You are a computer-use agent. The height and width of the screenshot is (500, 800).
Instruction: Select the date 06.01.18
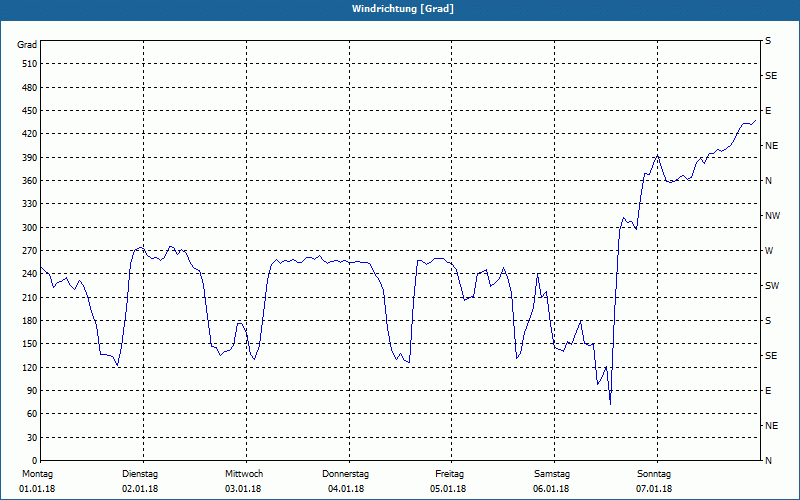pyautogui.click(x=551, y=489)
